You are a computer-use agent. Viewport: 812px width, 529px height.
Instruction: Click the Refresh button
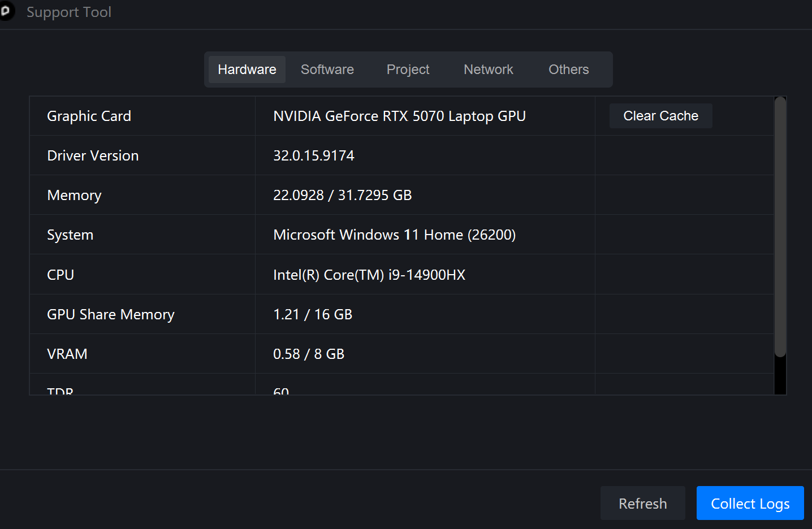click(642, 503)
